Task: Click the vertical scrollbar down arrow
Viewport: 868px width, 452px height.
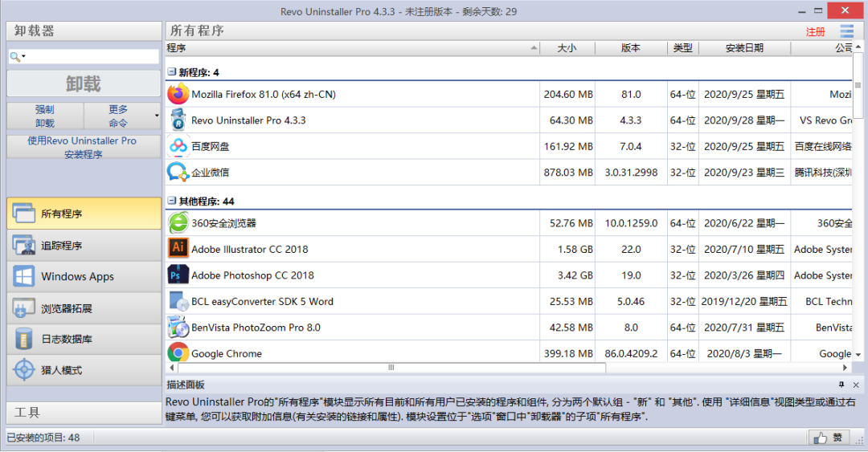Action: coord(858,355)
